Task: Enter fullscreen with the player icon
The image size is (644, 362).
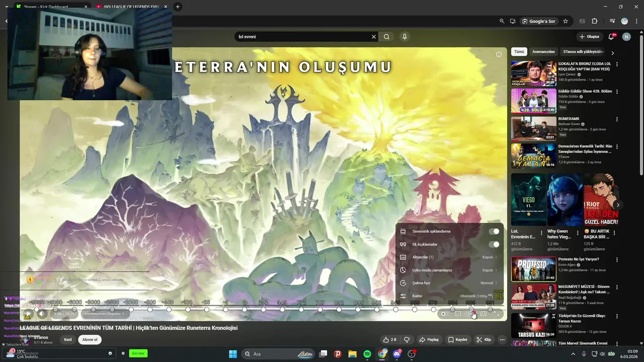Action: 497,314
